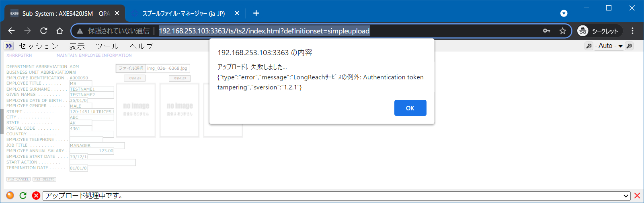Click the orange ball status icon
The image size is (644, 203).
10,195
